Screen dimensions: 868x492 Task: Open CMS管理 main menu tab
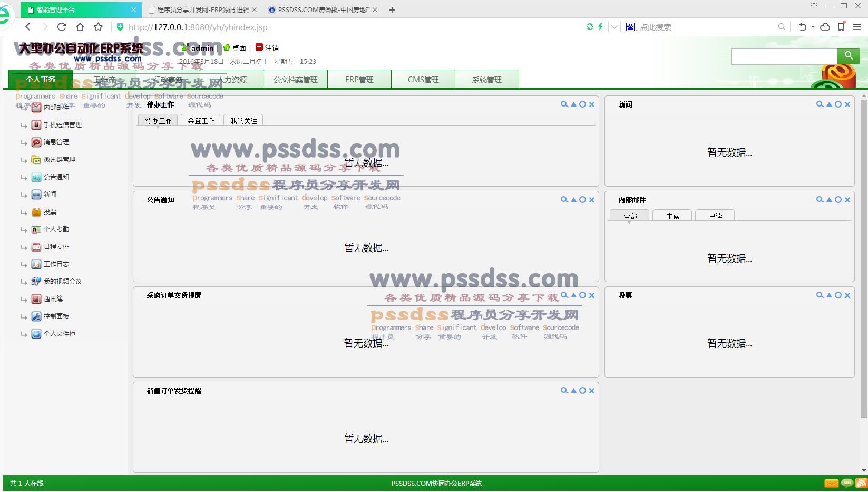423,79
